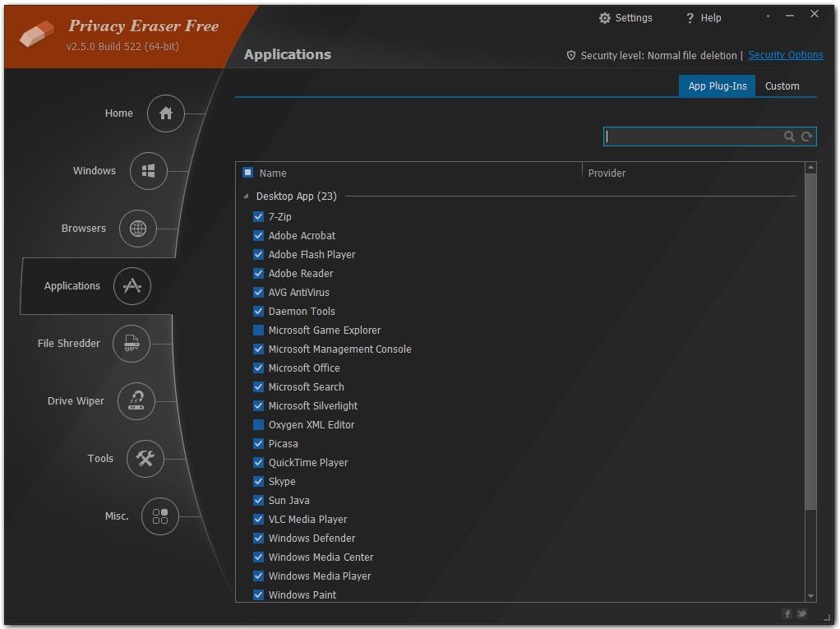Select the Windows Paint row text

(302, 594)
